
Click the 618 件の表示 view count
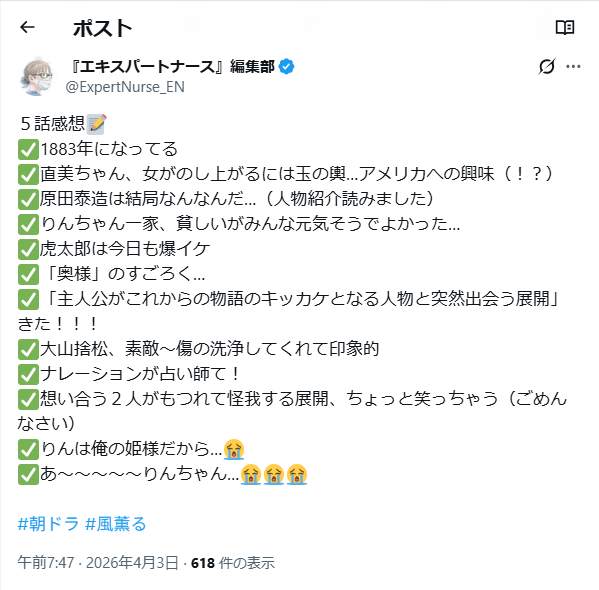pyautogui.click(x=233, y=563)
